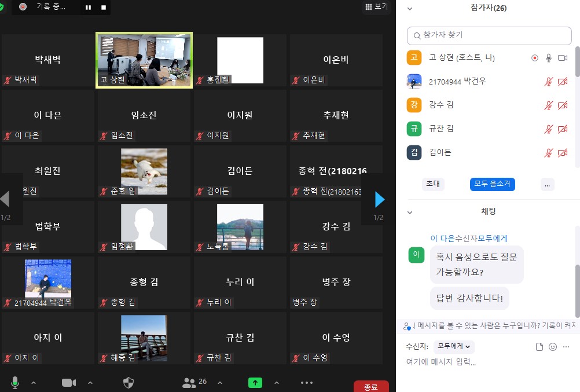580x392 pixels.
Task: Click the file attachment icon in chat
Action: pos(539,347)
